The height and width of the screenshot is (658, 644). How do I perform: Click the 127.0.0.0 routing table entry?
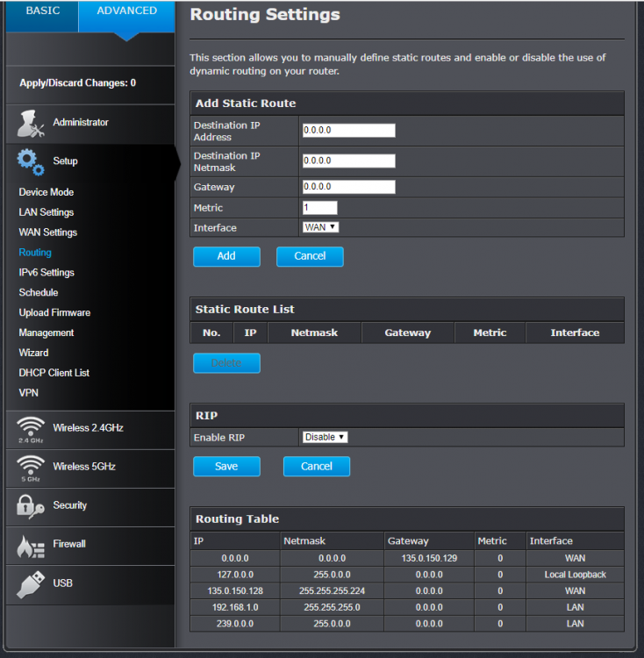pos(235,575)
